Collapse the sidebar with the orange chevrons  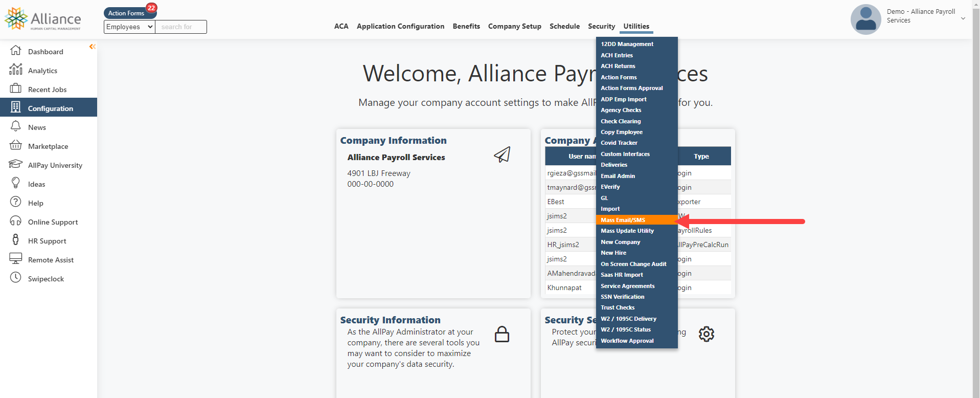tap(92, 47)
